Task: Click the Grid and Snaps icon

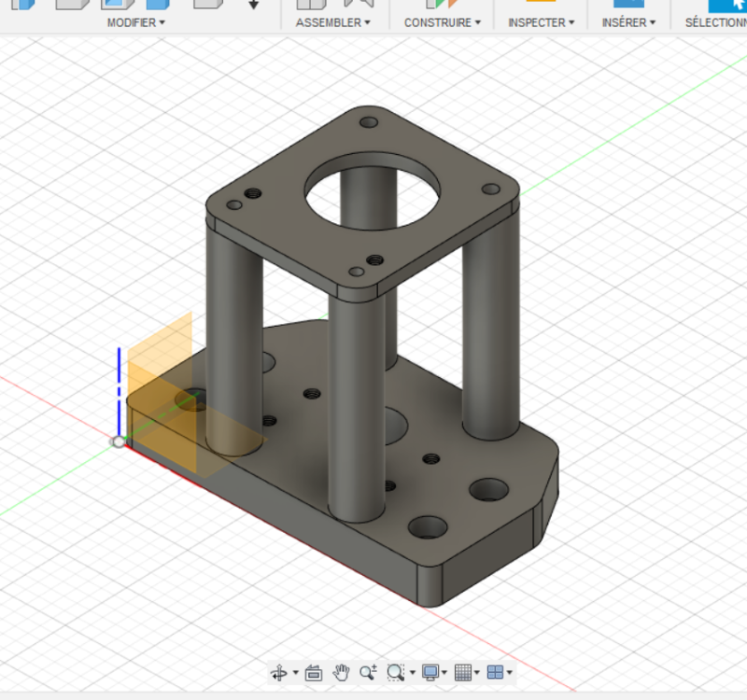Action: (x=463, y=672)
